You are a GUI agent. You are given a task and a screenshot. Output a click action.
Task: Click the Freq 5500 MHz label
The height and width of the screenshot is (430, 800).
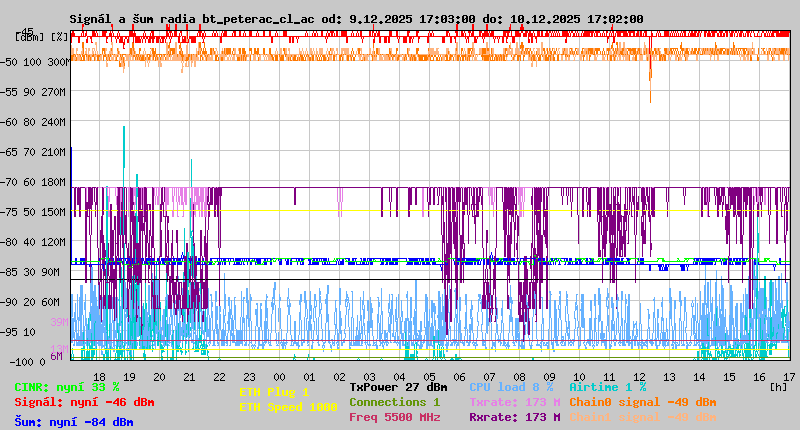pos(394,417)
